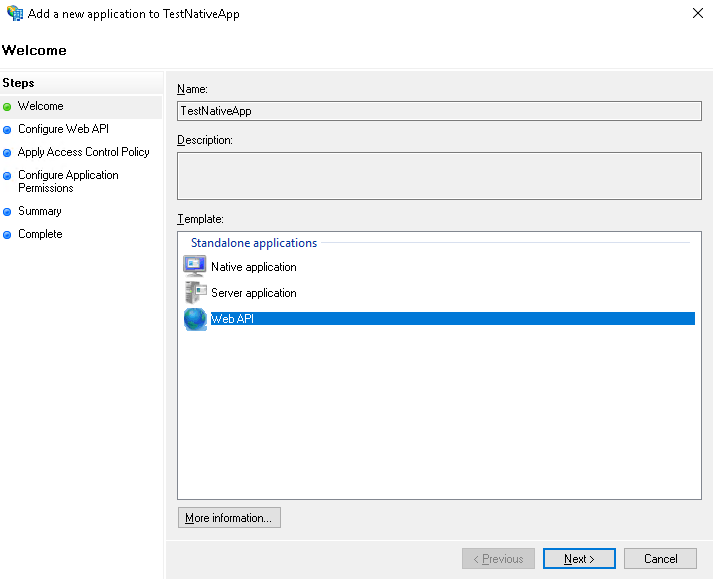This screenshot has height=579, width=713.
Task: Click the Native application computer icon
Action: coord(194,267)
